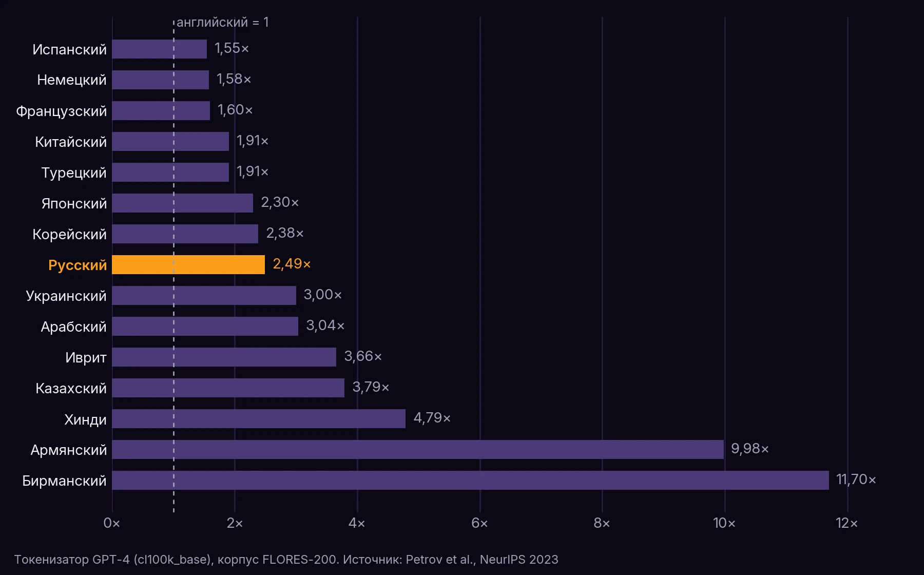Click the Казахский label
Viewport: 924px width, 575px height.
pos(71,388)
